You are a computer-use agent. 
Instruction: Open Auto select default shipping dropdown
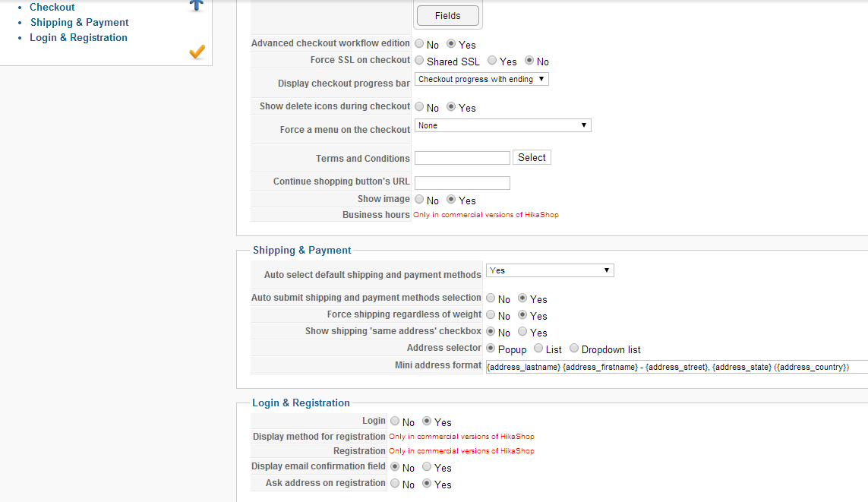coord(550,270)
